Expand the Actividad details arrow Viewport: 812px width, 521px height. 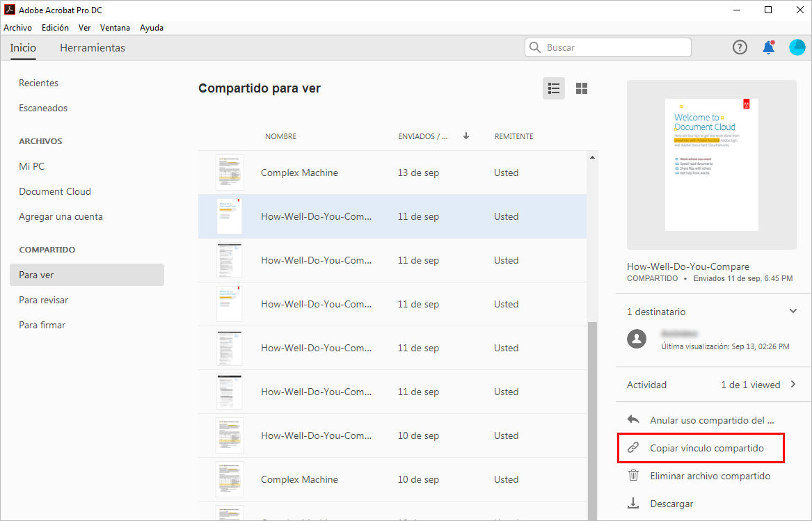coord(793,384)
